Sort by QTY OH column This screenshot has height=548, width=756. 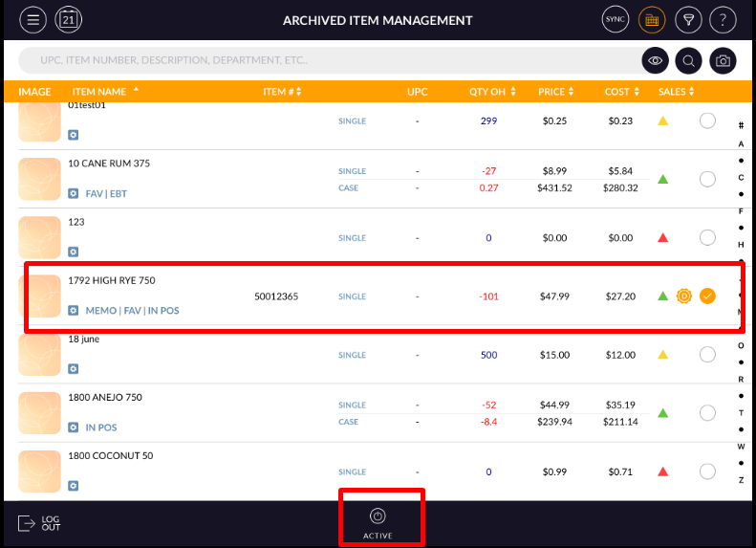tap(492, 92)
